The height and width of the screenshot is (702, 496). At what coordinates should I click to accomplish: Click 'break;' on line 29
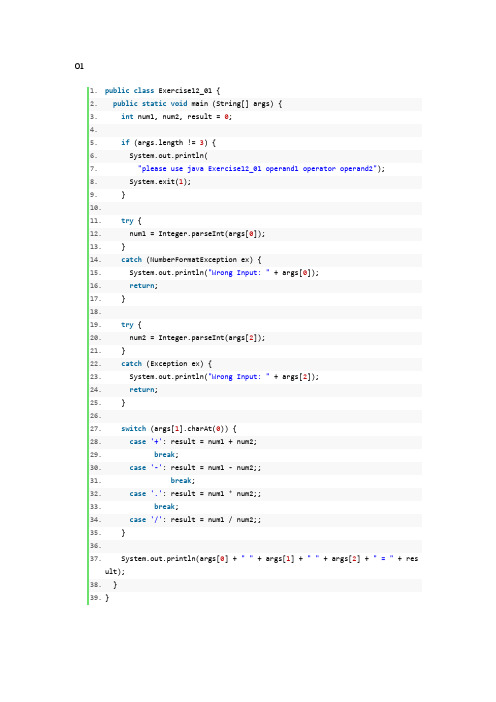(167, 454)
